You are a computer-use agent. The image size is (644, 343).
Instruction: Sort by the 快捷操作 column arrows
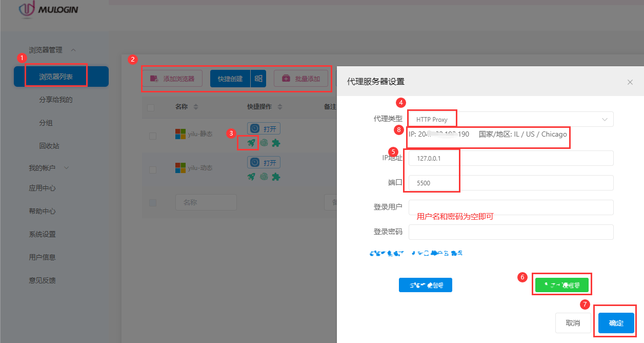pyautogui.click(x=280, y=107)
